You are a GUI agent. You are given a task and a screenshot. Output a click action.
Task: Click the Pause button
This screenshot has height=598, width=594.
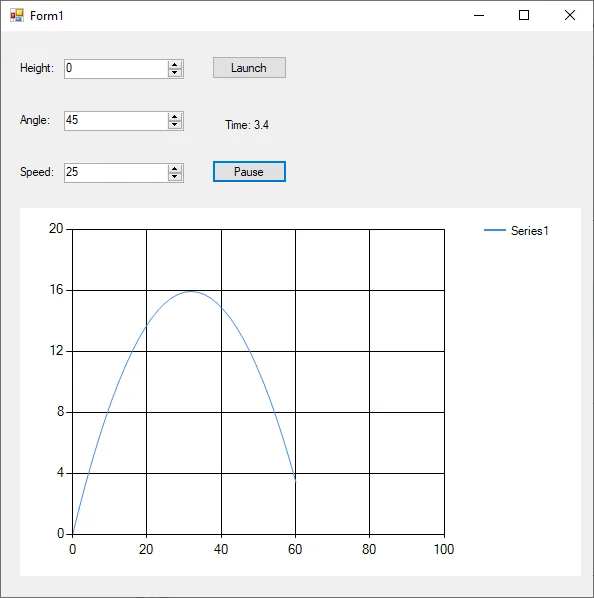click(249, 172)
